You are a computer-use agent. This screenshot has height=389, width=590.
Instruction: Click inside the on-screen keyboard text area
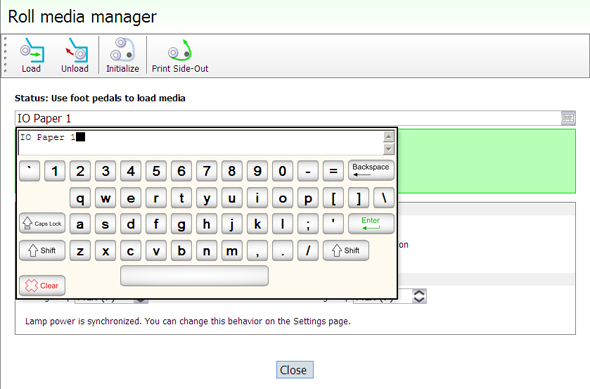point(201,143)
